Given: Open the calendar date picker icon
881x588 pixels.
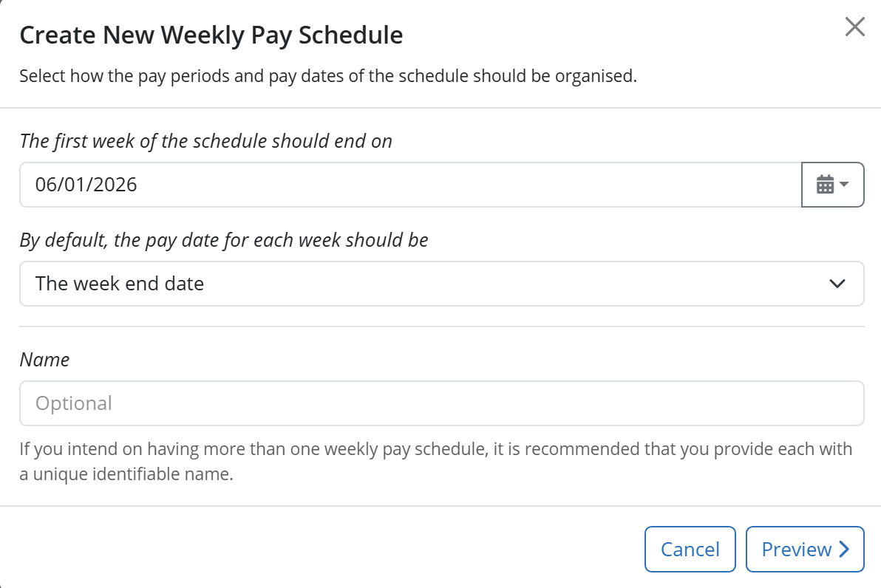Looking at the screenshot, I should pyautogui.click(x=825, y=184).
